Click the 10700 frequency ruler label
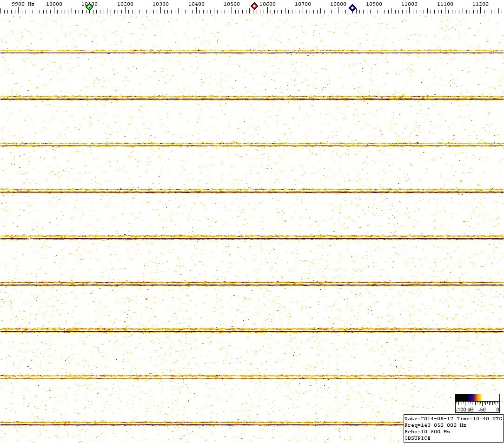 [303, 4]
